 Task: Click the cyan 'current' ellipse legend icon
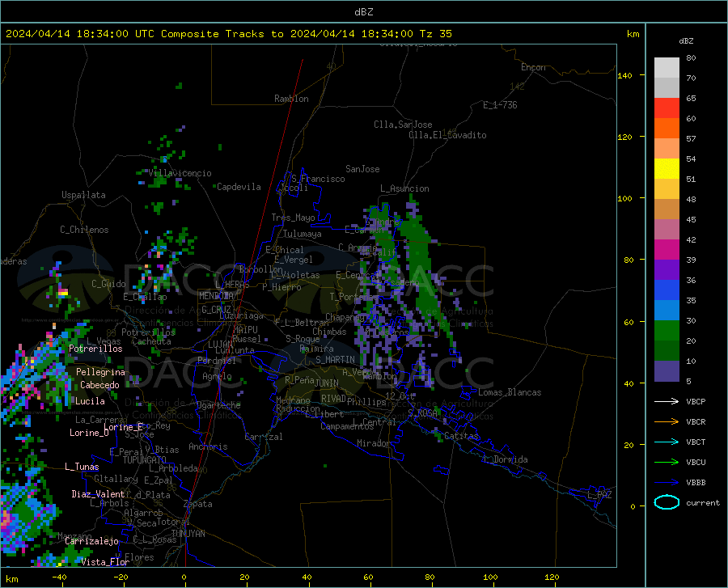[667, 502]
